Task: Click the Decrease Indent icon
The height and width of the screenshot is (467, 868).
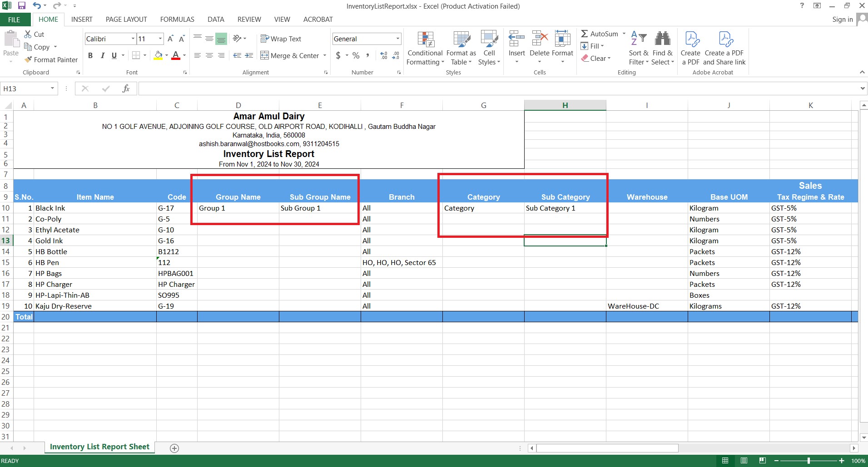Action: pyautogui.click(x=237, y=55)
